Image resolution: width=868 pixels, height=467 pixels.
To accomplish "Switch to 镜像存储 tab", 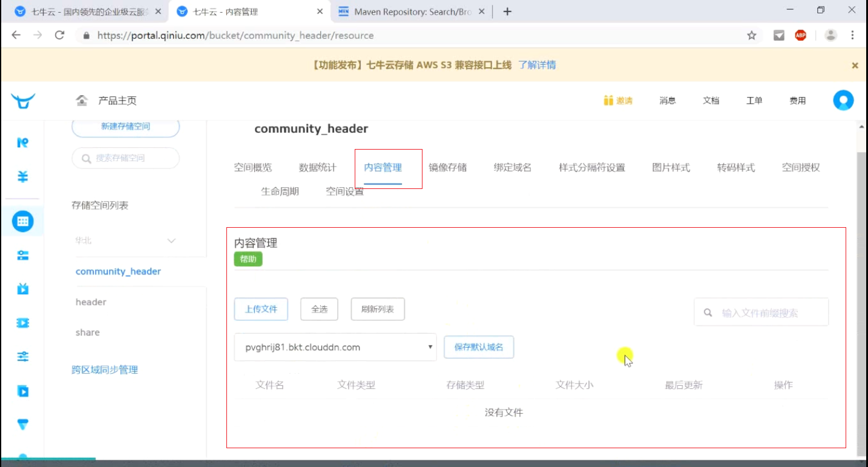I will click(x=448, y=168).
